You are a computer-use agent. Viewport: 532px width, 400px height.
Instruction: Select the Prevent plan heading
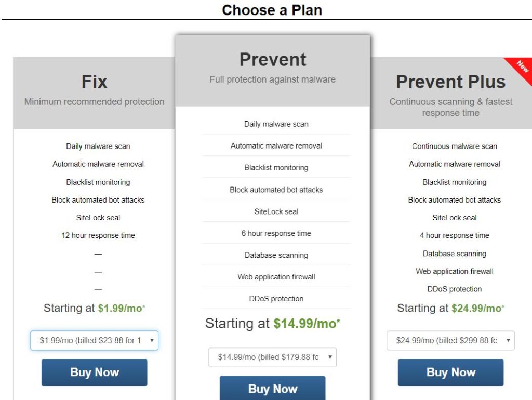[x=273, y=59]
